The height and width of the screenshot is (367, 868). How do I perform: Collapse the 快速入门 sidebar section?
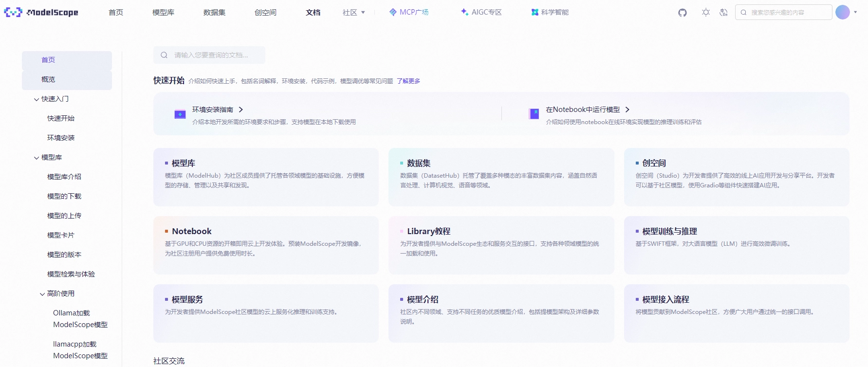pyautogui.click(x=37, y=99)
